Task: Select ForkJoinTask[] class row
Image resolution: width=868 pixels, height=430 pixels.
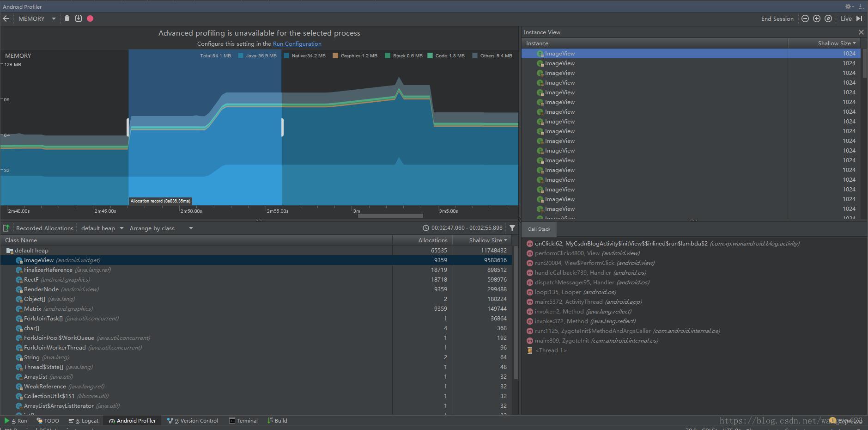Action: (x=256, y=319)
